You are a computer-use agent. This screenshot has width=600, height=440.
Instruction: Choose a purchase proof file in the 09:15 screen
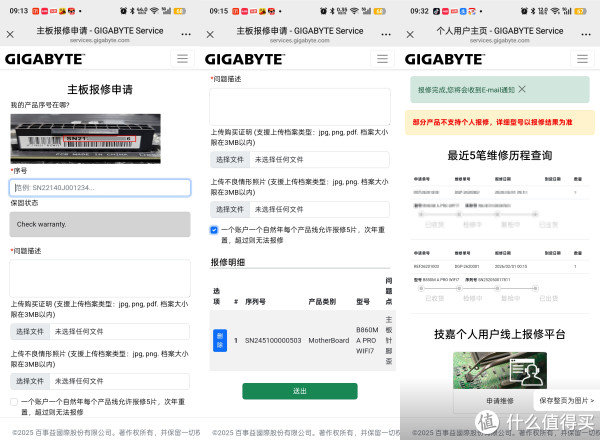tap(230, 160)
